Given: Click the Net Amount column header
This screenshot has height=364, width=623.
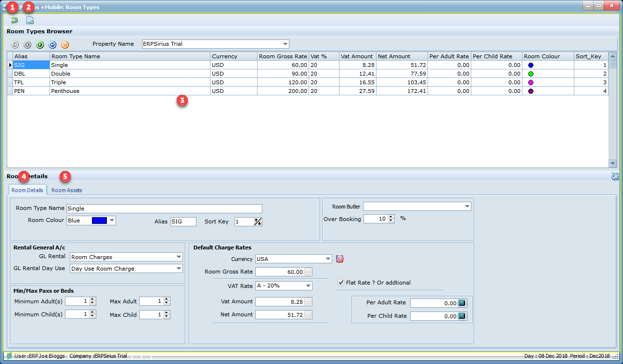Looking at the screenshot, I should 402,56.
